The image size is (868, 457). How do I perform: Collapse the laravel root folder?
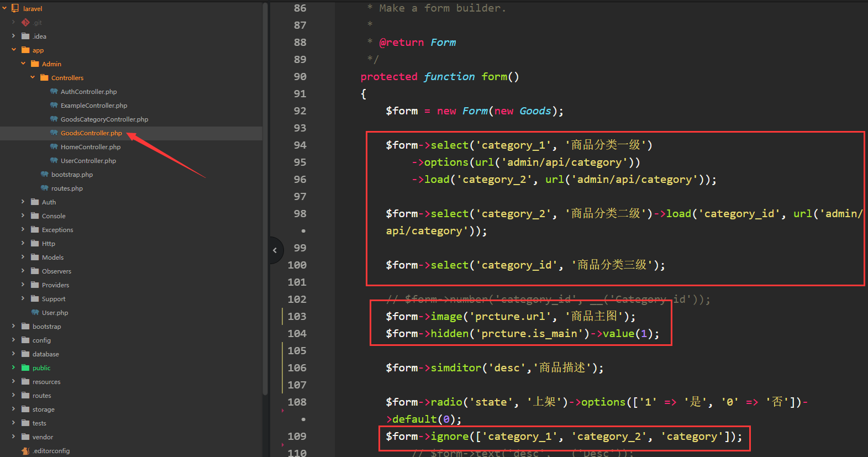click(x=4, y=8)
